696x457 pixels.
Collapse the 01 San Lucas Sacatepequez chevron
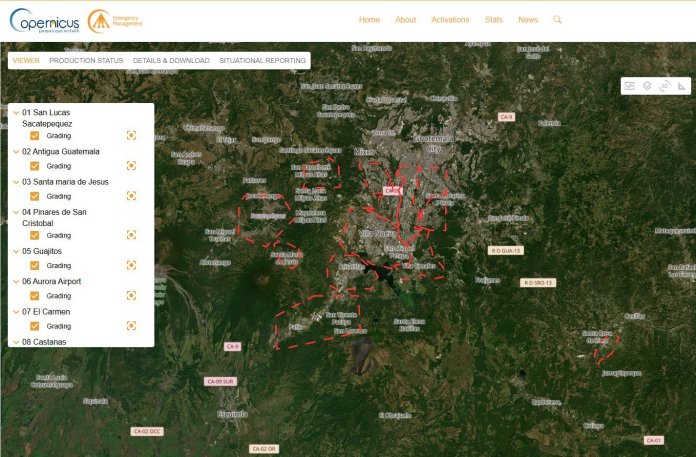(16, 113)
